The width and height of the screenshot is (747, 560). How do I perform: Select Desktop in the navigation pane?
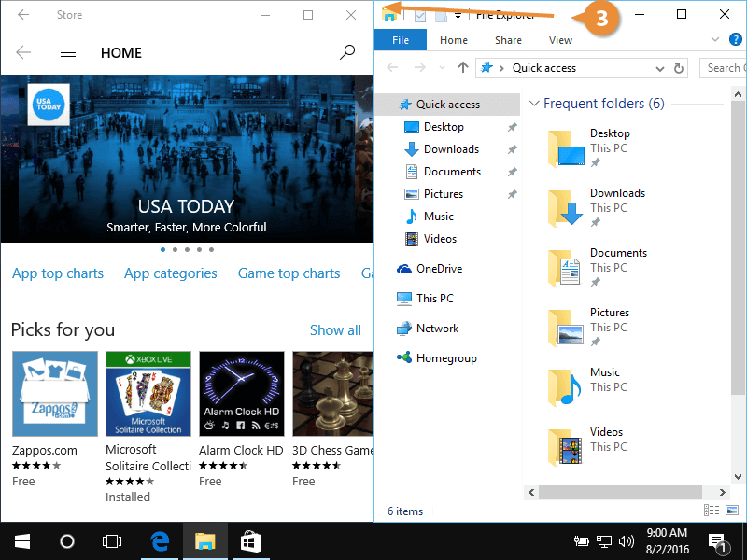(444, 127)
